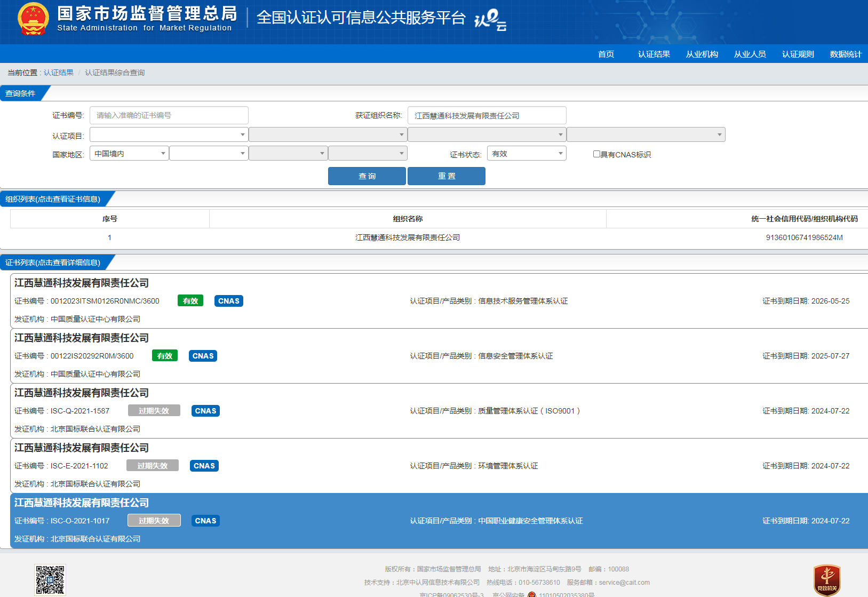Screen dimensions: 868x597
Task: Click 中国职业健康安全管理体系认证 text
Action: pos(530,521)
